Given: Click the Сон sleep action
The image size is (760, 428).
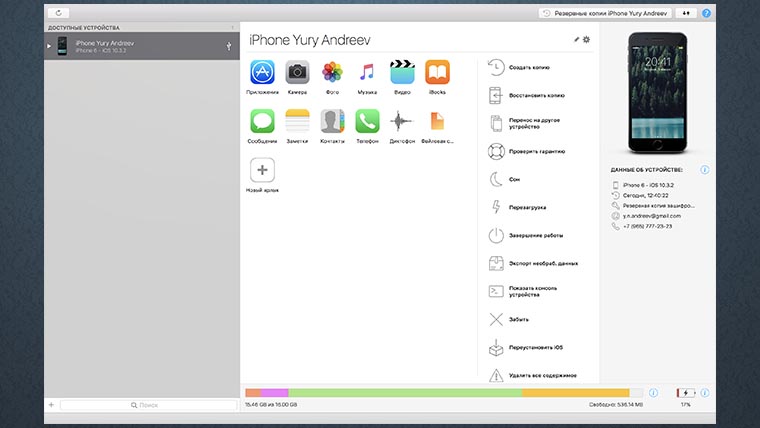Looking at the screenshot, I should 504,179.
